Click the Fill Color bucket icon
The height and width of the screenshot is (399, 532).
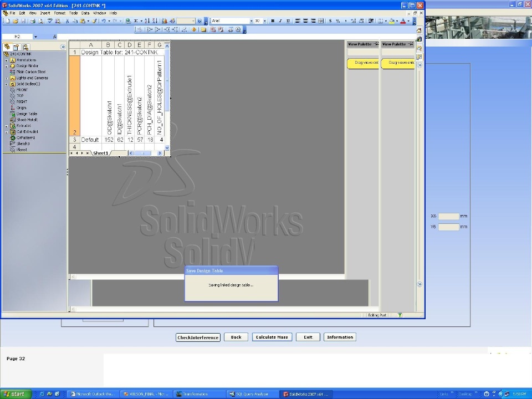click(392, 21)
